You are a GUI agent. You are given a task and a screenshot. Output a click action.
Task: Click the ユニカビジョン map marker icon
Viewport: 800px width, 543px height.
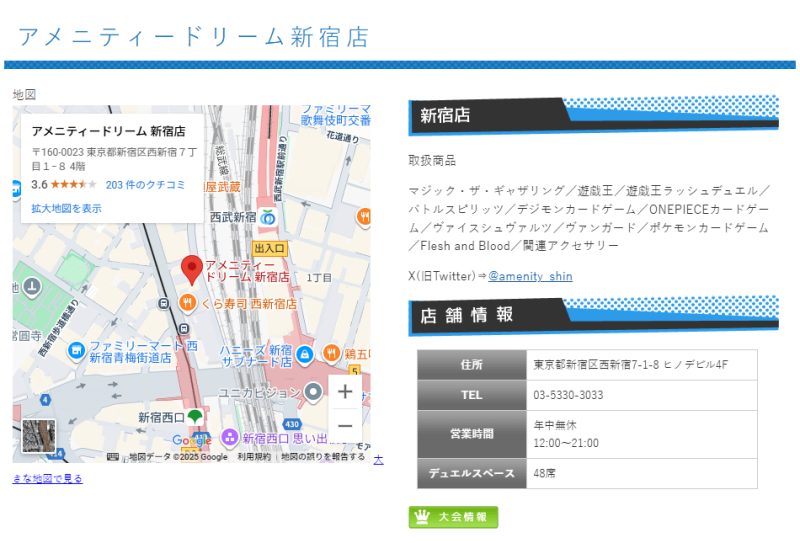[313, 391]
